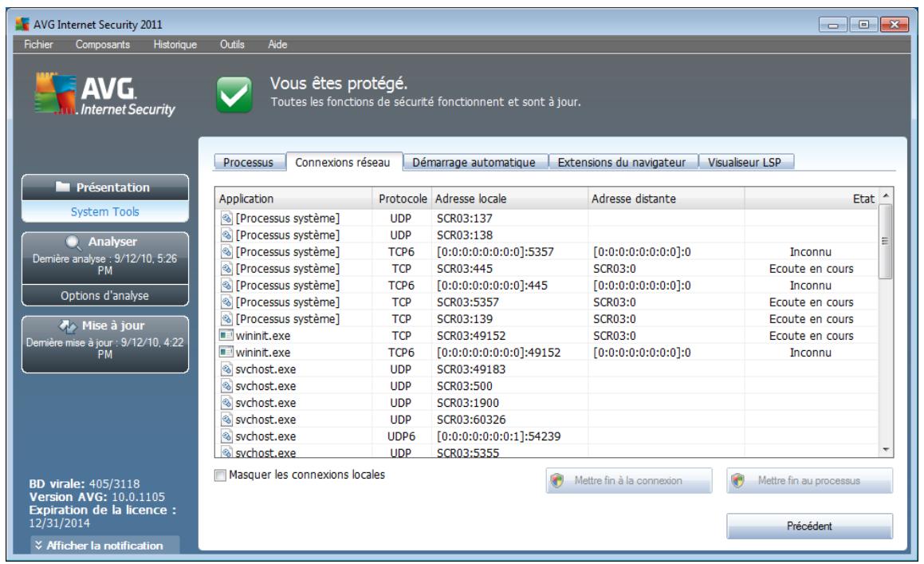Click the update arrows icon by Mise à jour
Image resolution: width=924 pixels, height=564 pixels.
click(x=68, y=325)
